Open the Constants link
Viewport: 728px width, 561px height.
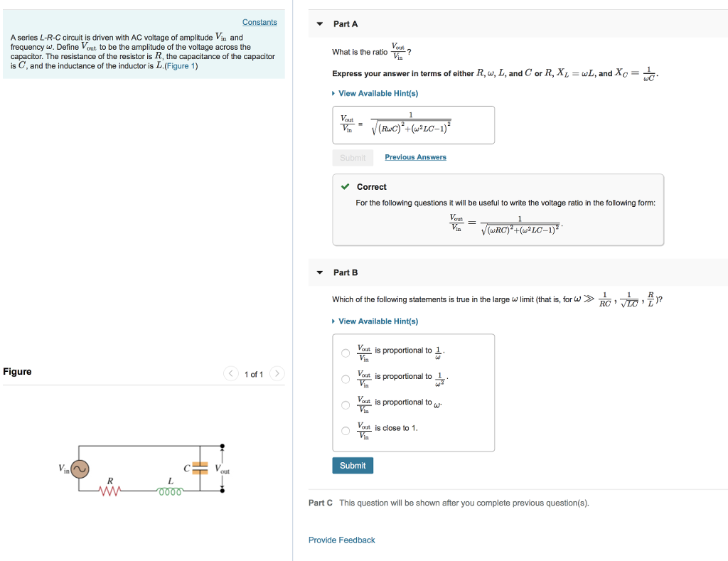click(259, 22)
